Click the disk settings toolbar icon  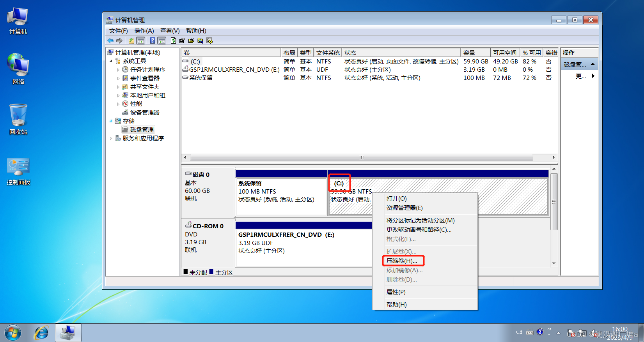(209, 41)
